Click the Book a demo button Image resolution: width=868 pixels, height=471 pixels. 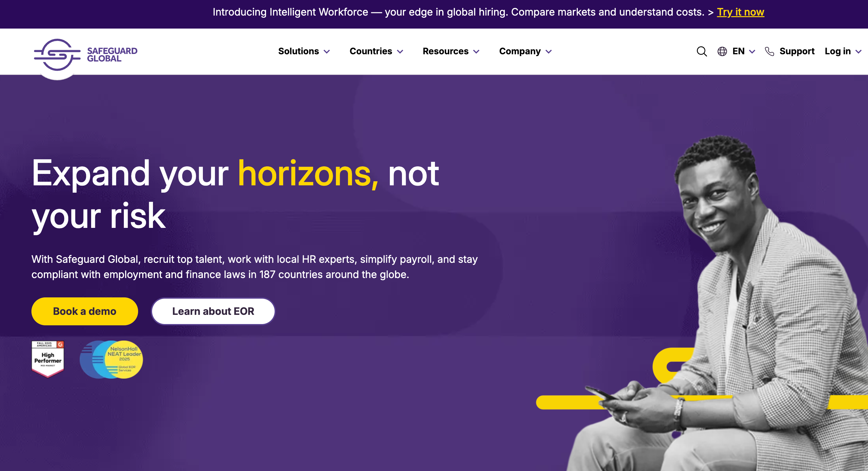[x=84, y=311]
